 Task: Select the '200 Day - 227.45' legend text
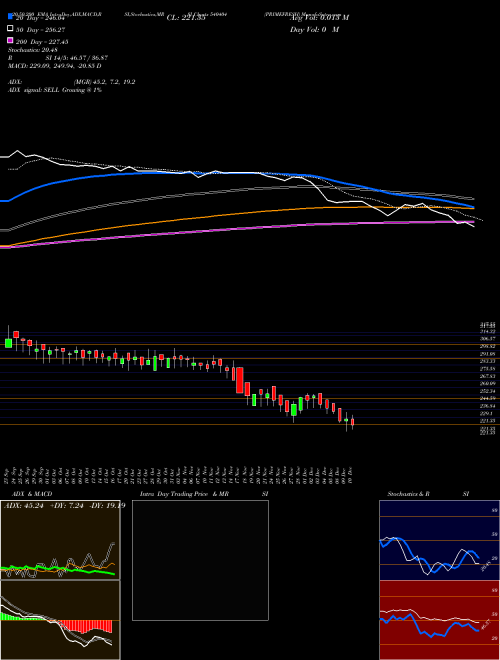(x=43, y=42)
